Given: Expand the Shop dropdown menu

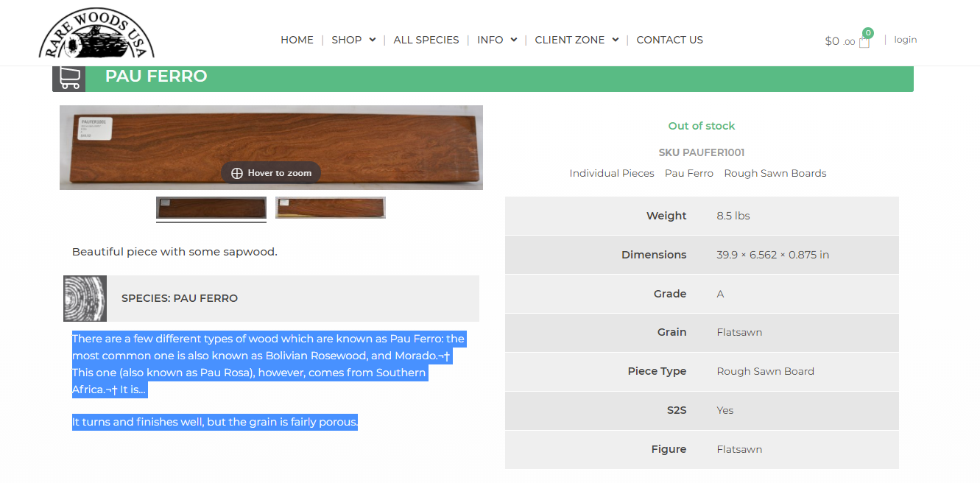Looking at the screenshot, I should [353, 40].
